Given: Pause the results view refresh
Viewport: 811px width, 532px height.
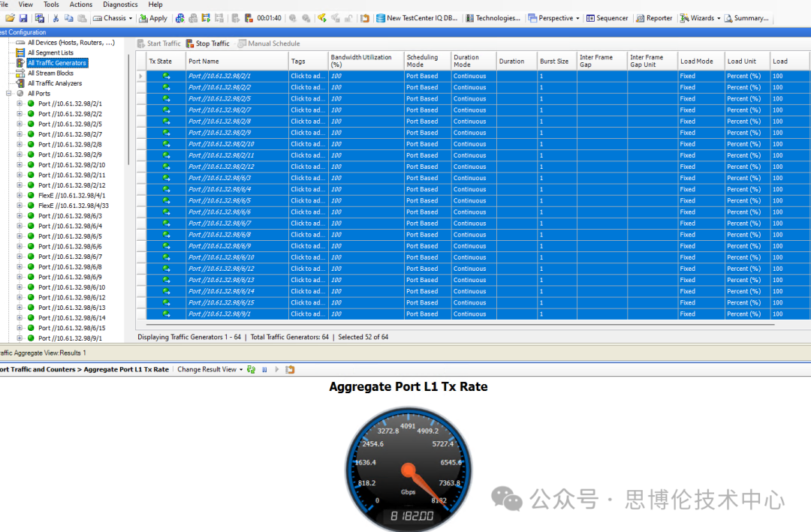Looking at the screenshot, I should (264, 370).
